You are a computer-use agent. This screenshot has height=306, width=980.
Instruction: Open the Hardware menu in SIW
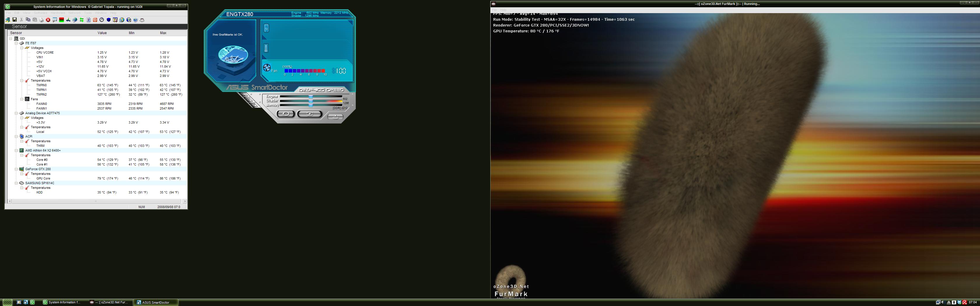(58, 13)
